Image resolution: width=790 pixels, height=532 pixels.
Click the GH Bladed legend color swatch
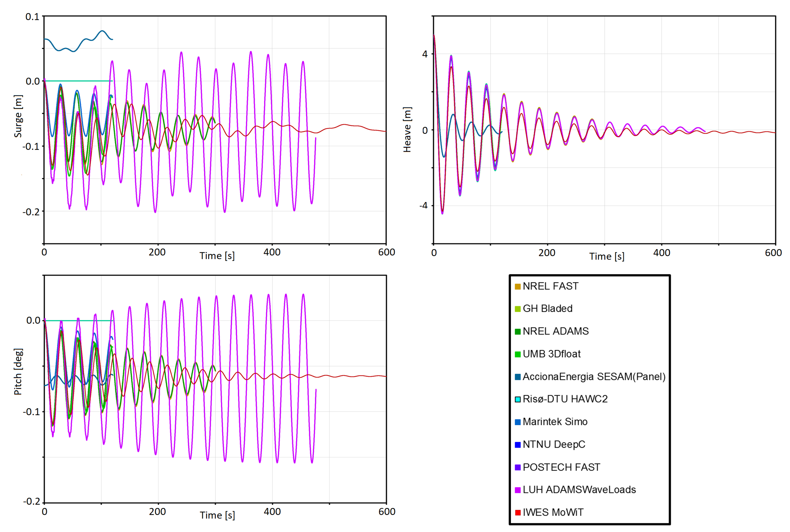(518, 309)
